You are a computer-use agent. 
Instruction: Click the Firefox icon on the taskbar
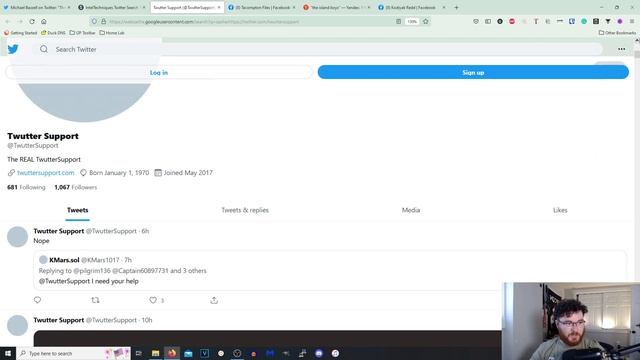pyautogui.click(x=172, y=353)
